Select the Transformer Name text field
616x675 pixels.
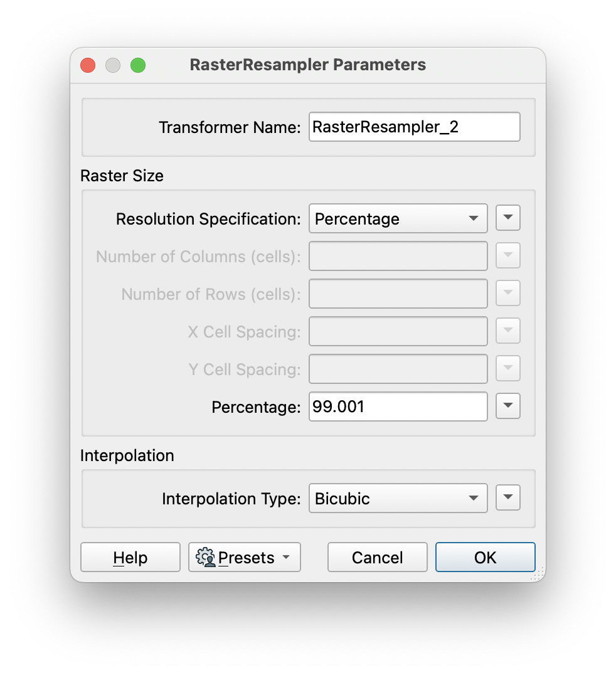coord(414,127)
